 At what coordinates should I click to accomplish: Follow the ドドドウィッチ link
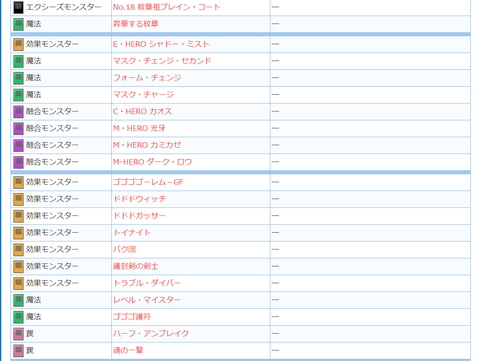point(139,199)
